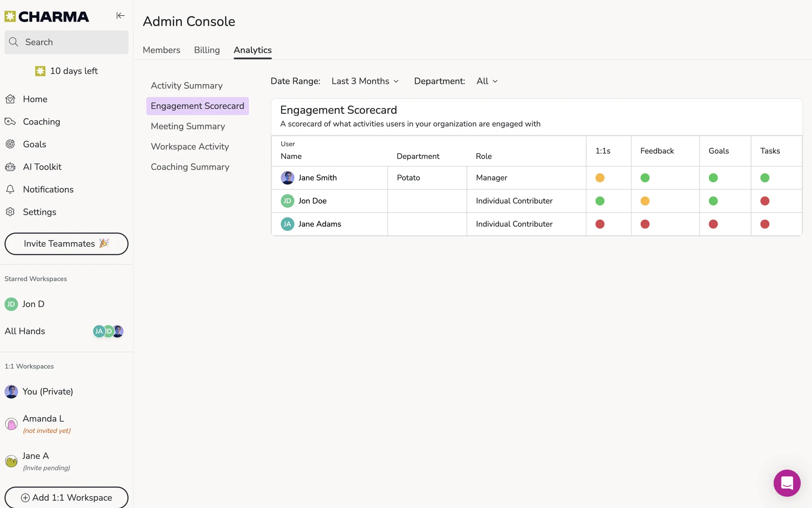812x508 pixels.
Task: Click the Settings gear icon
Action: point(10,212)
